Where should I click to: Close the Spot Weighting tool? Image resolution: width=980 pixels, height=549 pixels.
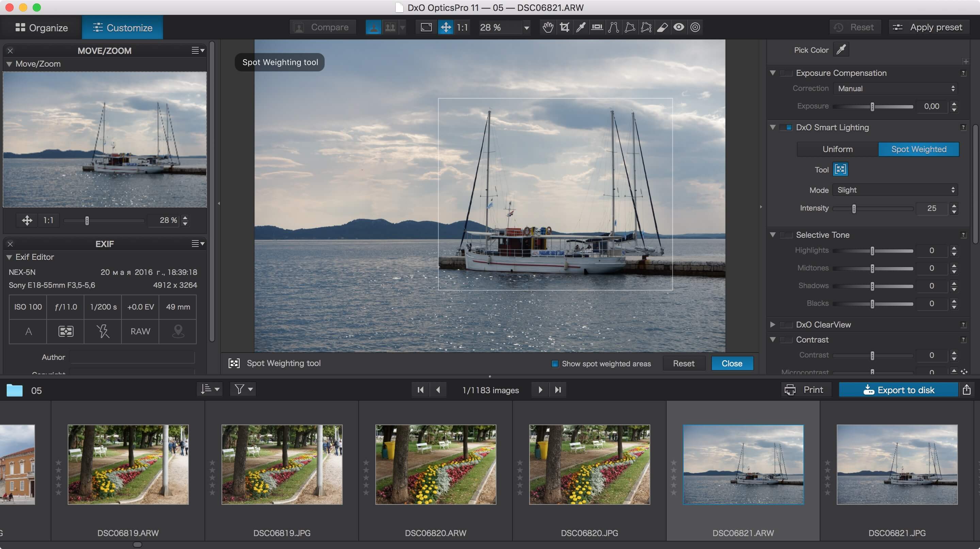click(x=732, y=364)
